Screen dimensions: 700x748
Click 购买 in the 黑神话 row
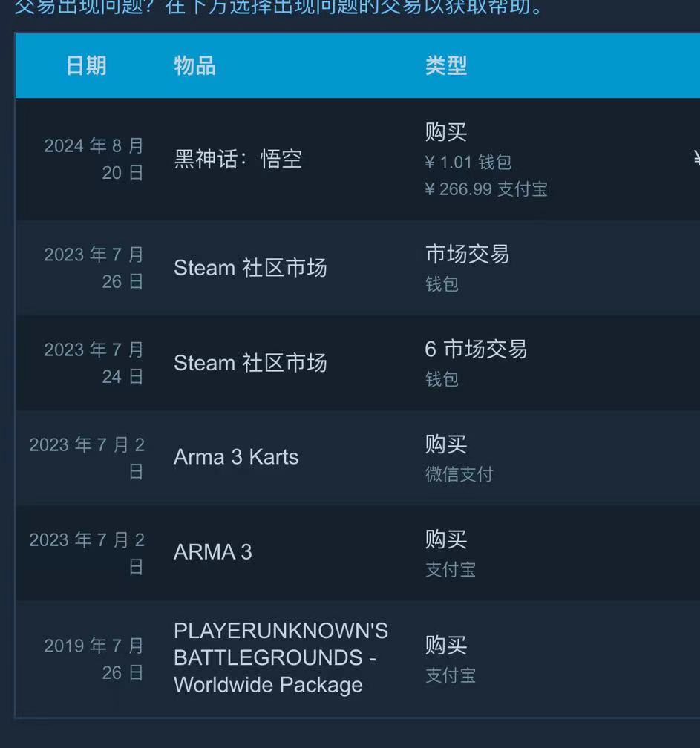[446, 132]
